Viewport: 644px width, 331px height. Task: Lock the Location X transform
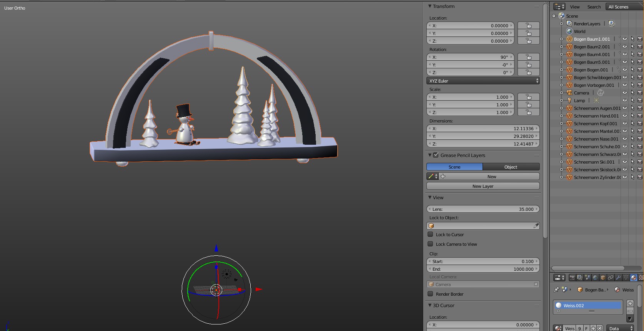529,26
